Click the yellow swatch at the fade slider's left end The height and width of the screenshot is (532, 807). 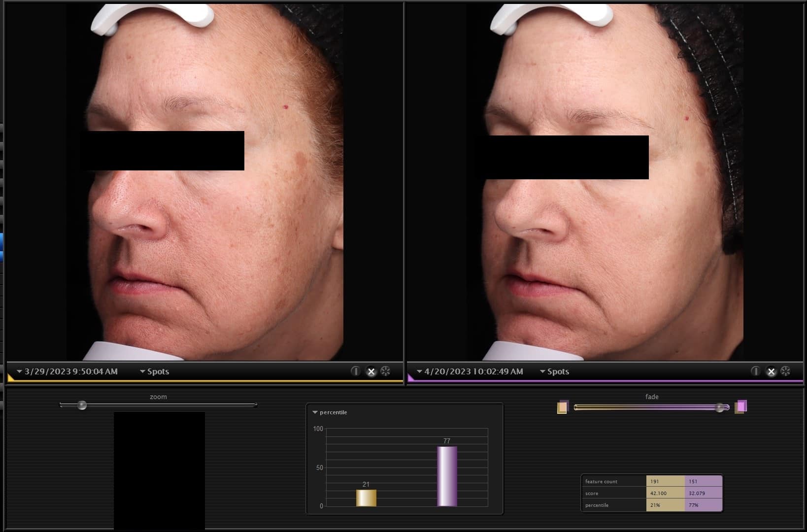pyautogui.click(x=562, y=406)
